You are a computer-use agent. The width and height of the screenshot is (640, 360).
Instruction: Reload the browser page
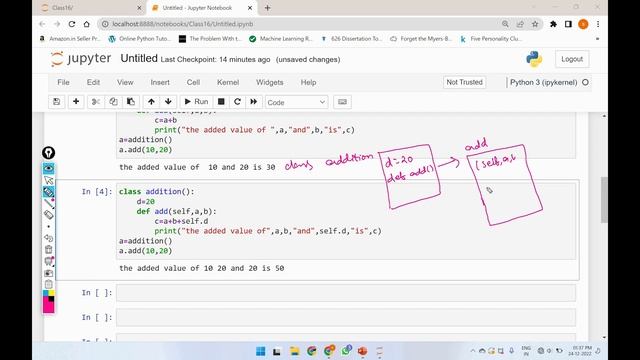point(72,24)
